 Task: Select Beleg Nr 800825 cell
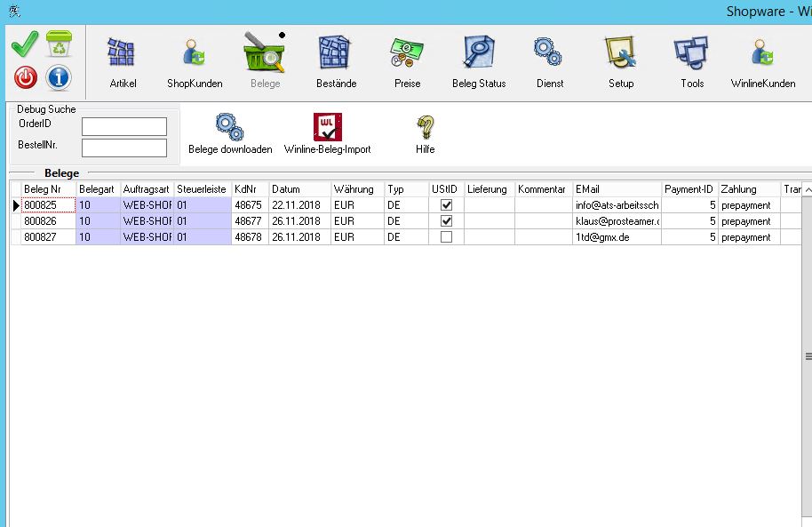[x=49, y=205]
